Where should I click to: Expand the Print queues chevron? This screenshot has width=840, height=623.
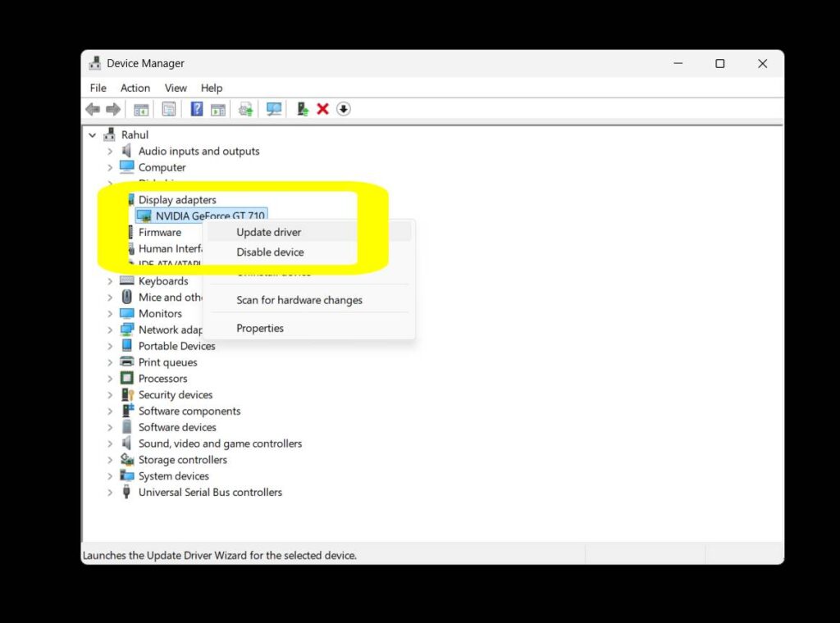(110, 362)
